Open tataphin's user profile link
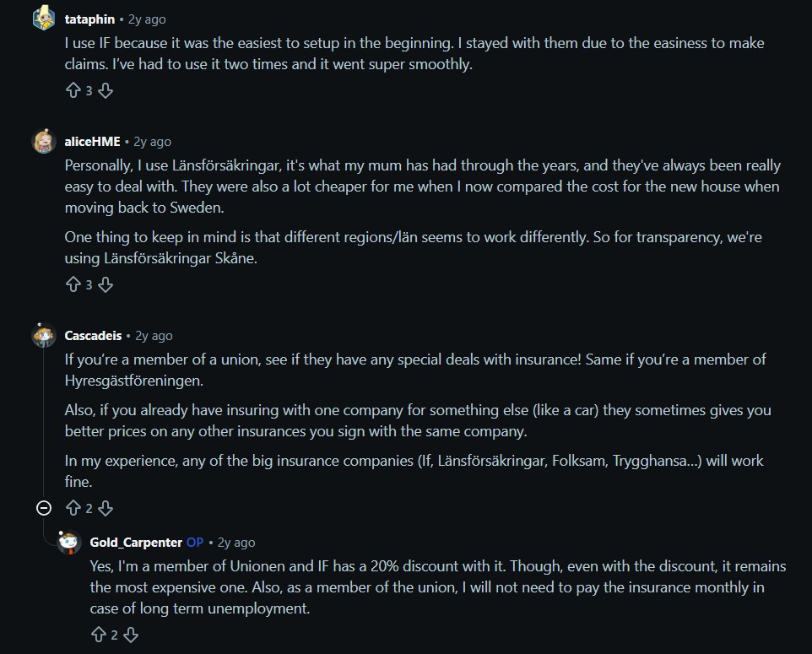The width and height of the screenshot is (812, 654). tap(89, 19)
